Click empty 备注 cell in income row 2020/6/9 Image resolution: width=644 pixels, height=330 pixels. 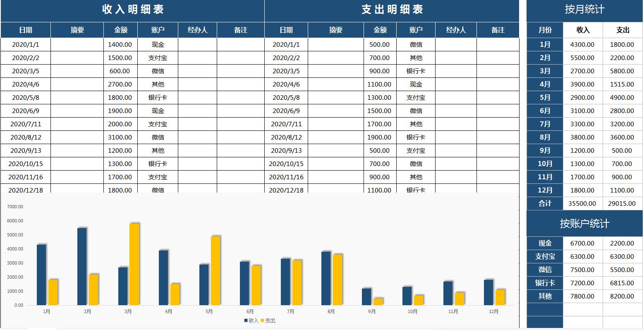pos(240,111)
